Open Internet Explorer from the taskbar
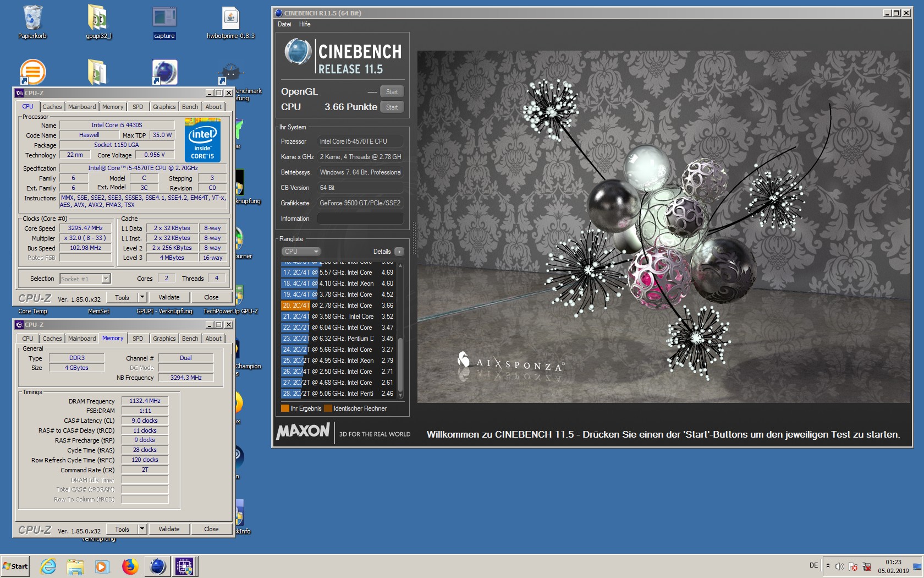The width and height of the screenshot is (924, 578). [48, 566]
